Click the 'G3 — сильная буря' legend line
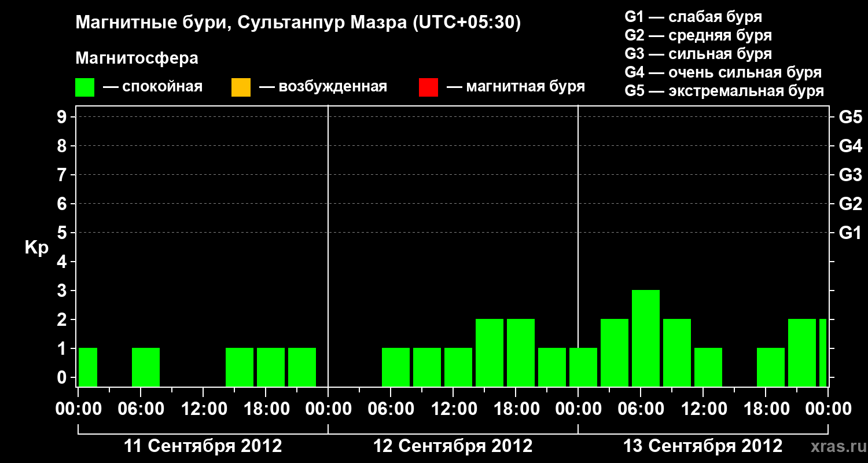Image resolution: width=868 pixels, height=463 pixels. click(698, 54)
